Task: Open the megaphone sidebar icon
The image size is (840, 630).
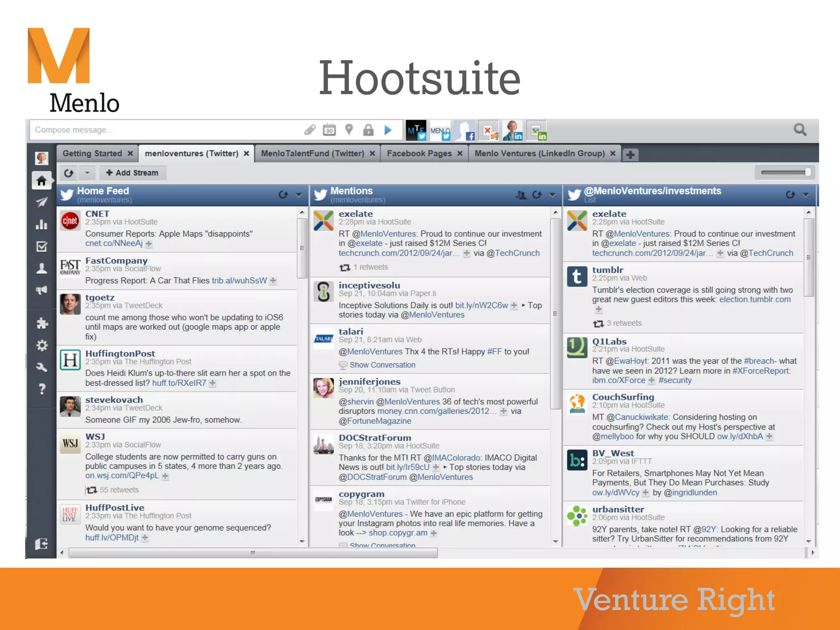Action: click(x=41, y=290)
